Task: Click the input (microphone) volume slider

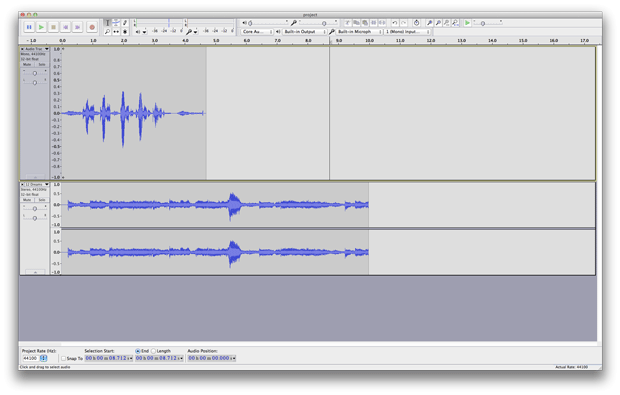Action: point(319,23)
